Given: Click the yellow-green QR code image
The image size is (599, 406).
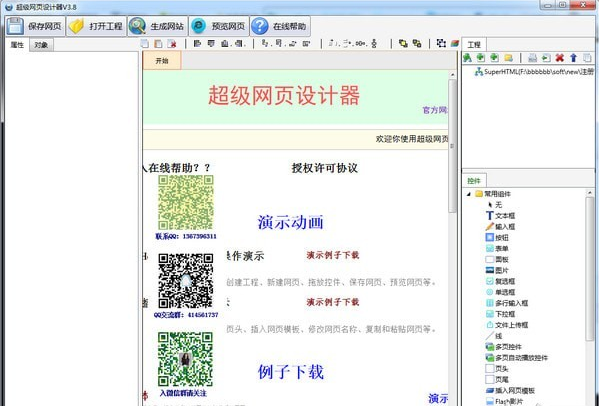Looking at the screenshot, I should coord(186,203).
